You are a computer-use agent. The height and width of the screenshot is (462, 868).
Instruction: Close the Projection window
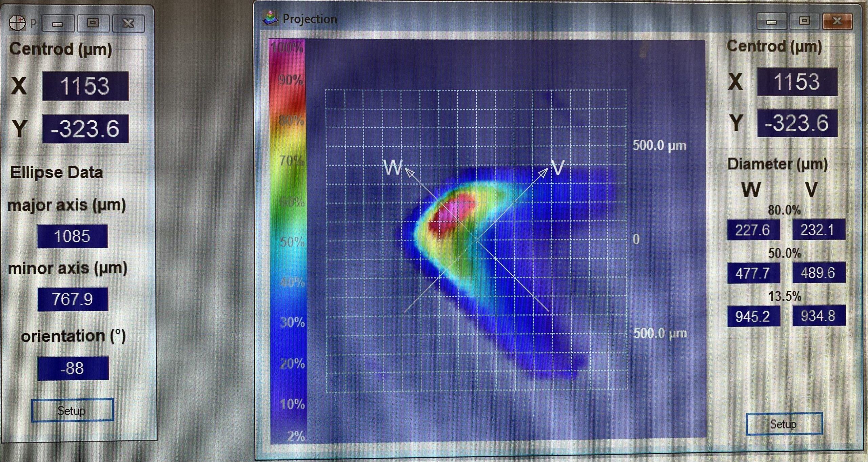click(837, 21)
